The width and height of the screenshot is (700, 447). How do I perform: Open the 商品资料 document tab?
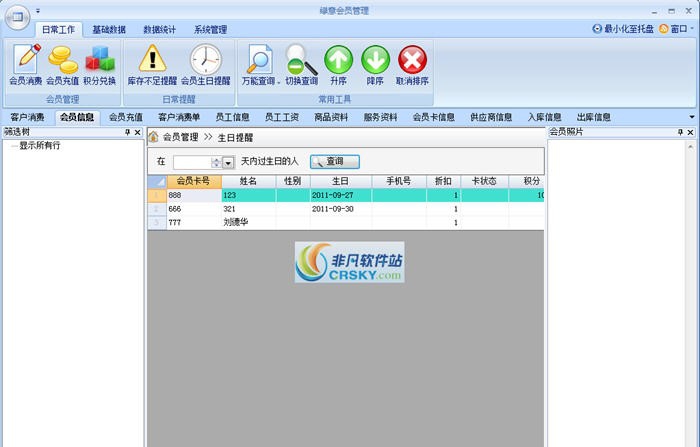click(x=331, y=117)
